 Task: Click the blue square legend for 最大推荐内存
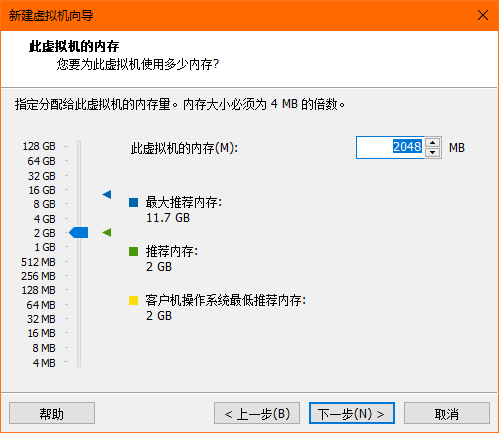133,202
